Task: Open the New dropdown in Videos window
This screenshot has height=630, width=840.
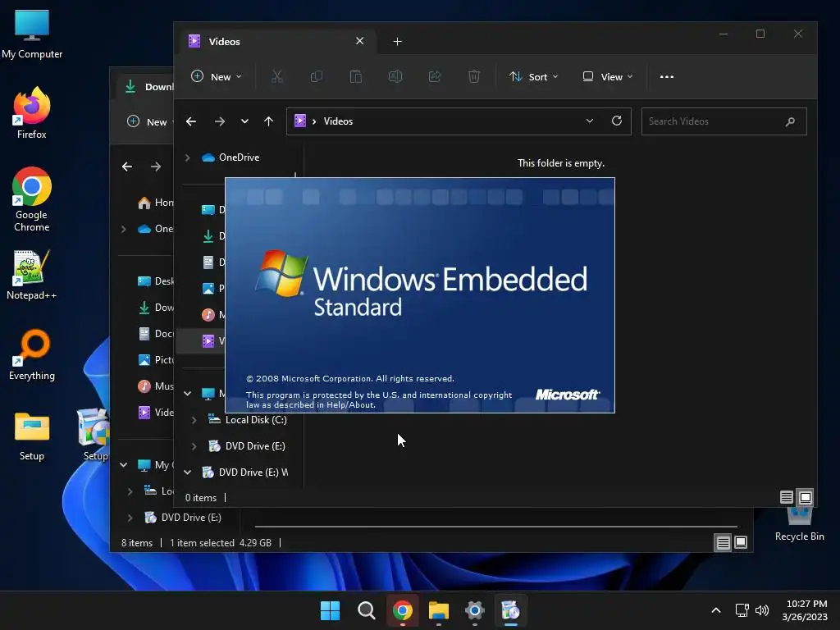Action: pos(217,76)
